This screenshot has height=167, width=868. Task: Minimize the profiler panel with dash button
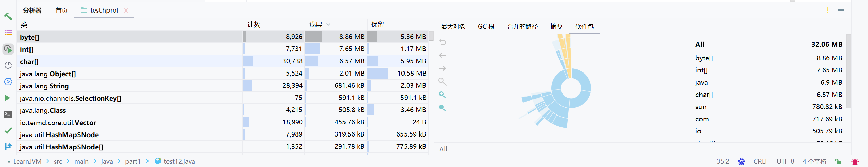tap(841, 10)
